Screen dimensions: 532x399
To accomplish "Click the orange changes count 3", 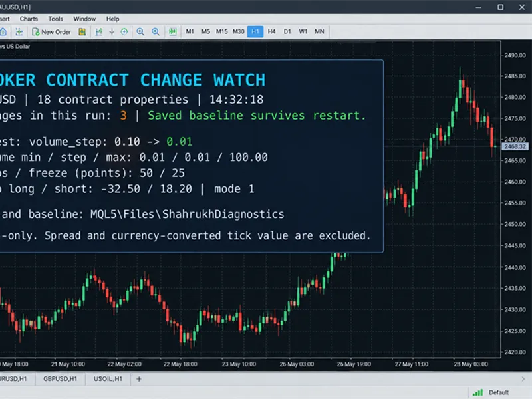I will (x=123, y=116).
